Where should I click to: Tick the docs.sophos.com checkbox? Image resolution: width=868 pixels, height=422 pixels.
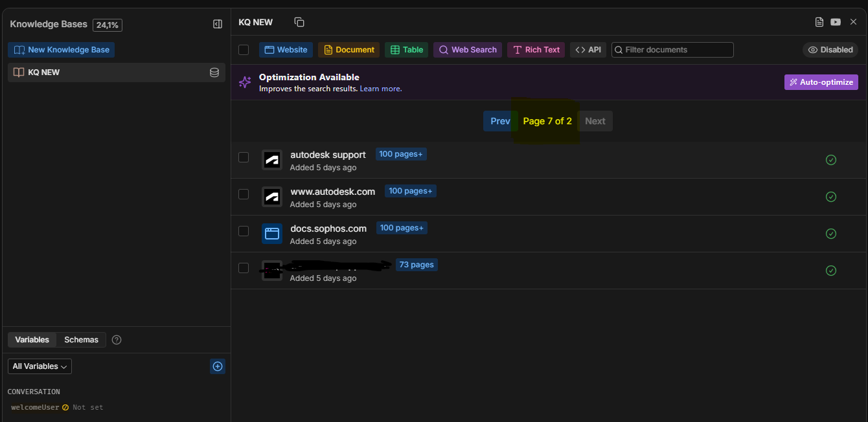pyautogui.click(x=244, y=231)
